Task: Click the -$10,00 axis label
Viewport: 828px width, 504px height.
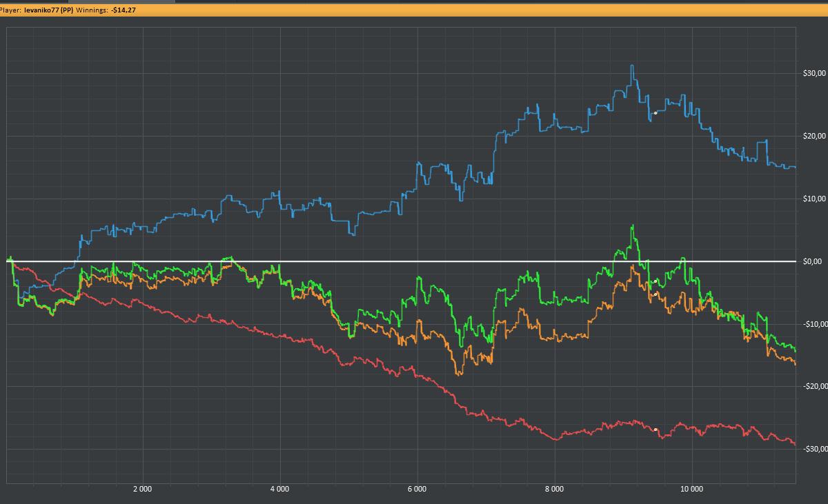Action: [x=814, y=324]
